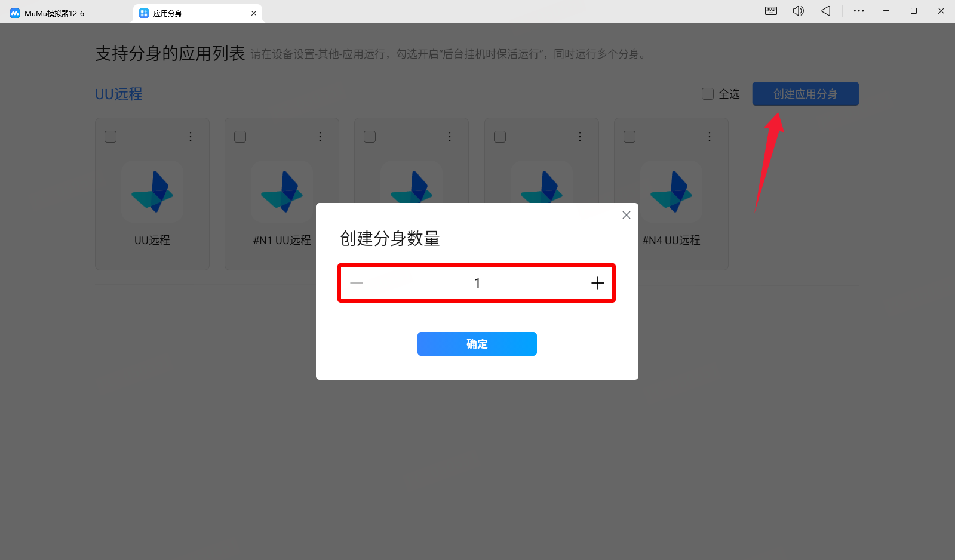
Task: Open three-dot menu on #N4 UU远程 card
Action: click(x=710, y=137)
